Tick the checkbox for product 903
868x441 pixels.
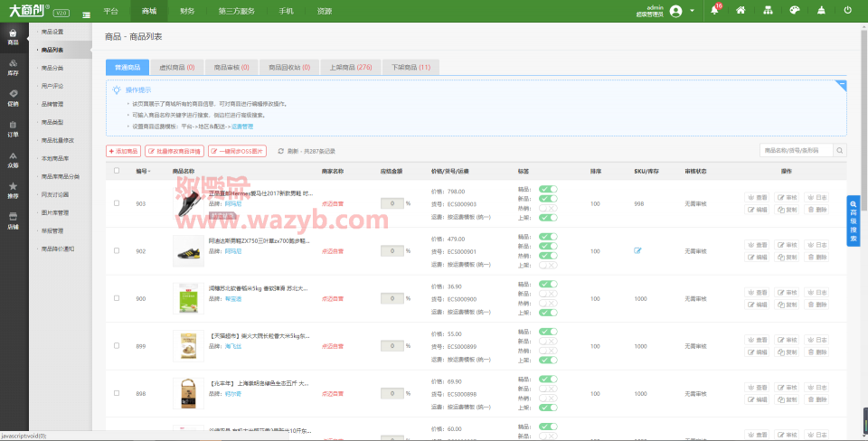[x=117, y=203]
